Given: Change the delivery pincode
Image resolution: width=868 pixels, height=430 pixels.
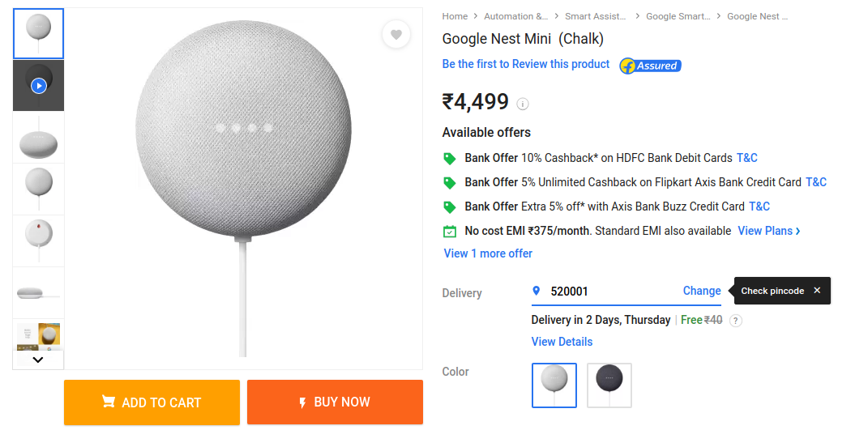Looking at the screenshot, I should pyautogui.click(x=701, y=291).
